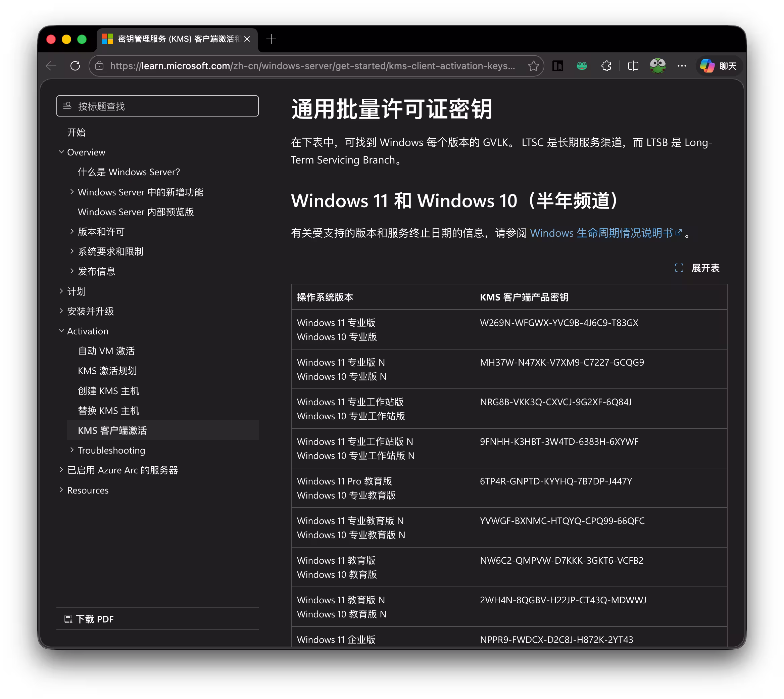Click the reading list panel icon

557,66
